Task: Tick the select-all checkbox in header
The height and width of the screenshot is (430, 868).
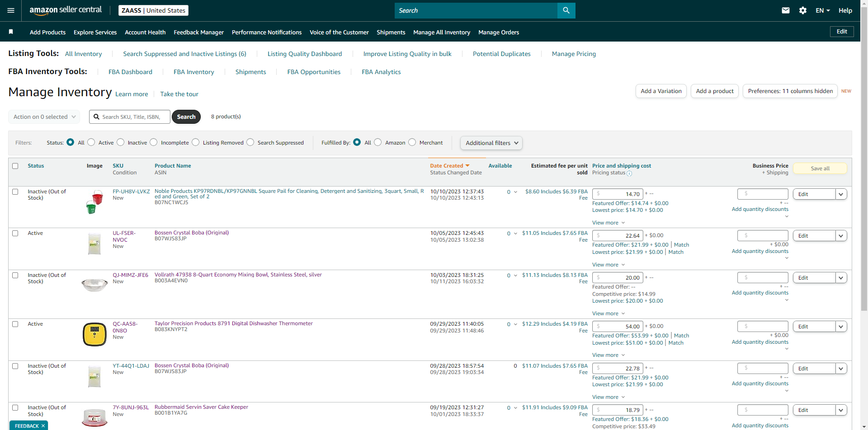Action: point(15,166)
